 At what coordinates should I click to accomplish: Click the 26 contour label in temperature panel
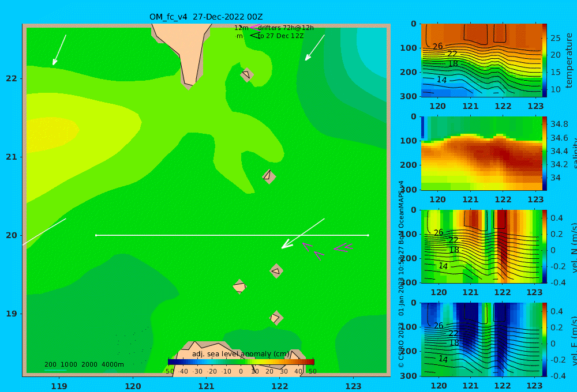point(437,46)
